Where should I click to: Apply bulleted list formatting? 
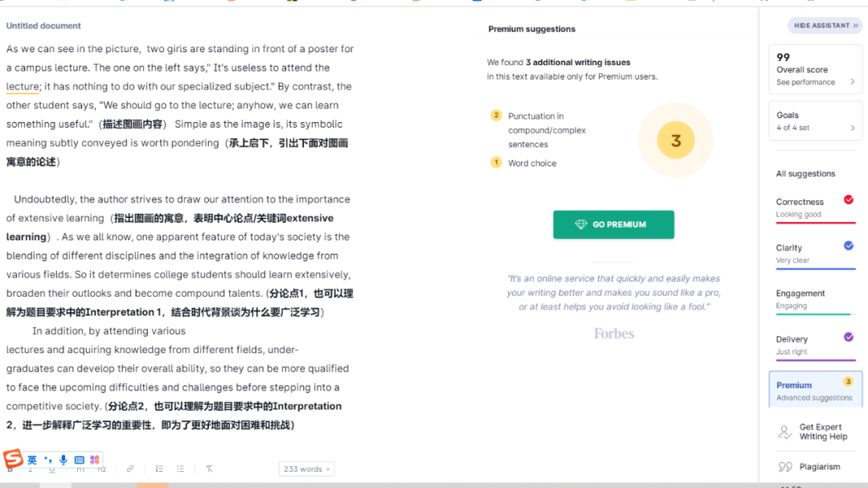point(180,469)
